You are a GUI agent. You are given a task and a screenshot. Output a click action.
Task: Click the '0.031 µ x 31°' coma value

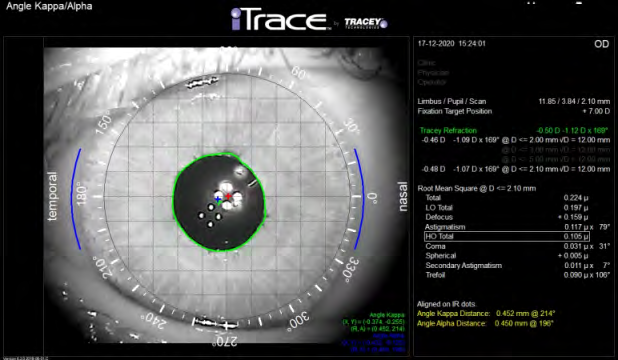pos(586,246)
